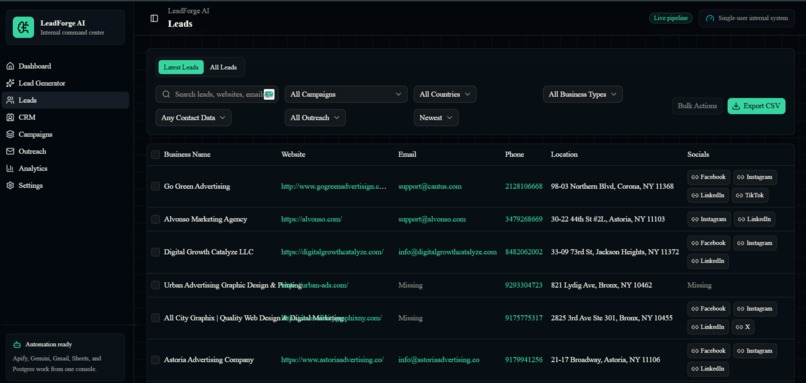
Task: Switch to the Latest Leads tab
Action: [181, 67]
